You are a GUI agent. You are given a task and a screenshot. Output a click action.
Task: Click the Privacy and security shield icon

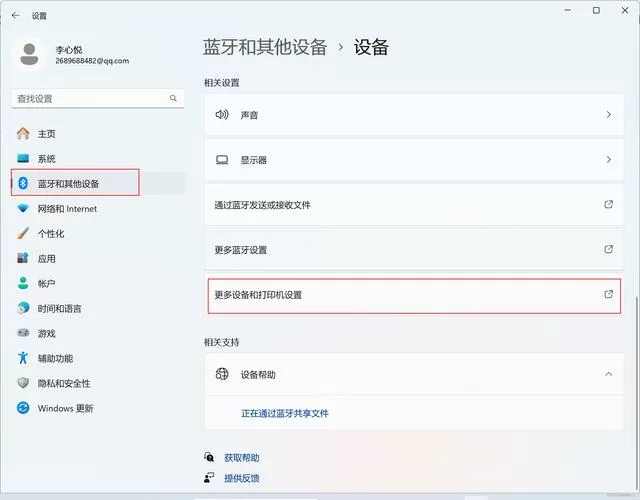tap(23, 383)
